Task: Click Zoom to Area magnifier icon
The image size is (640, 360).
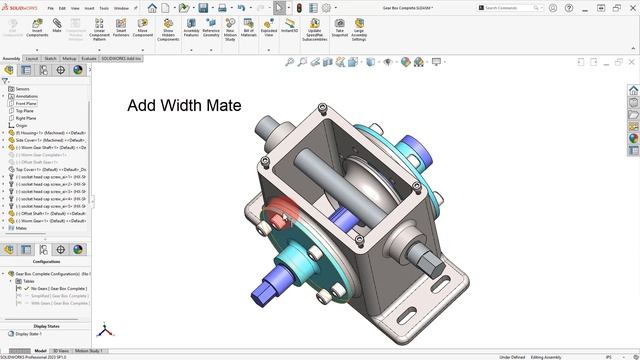Action: click(302, 62)
